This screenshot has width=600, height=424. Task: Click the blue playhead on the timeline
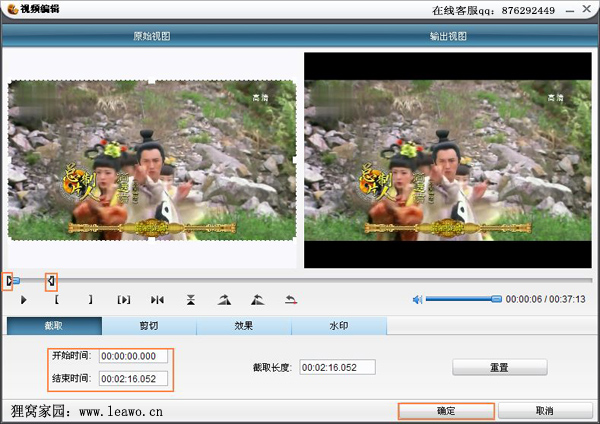[x=16, y=281]
